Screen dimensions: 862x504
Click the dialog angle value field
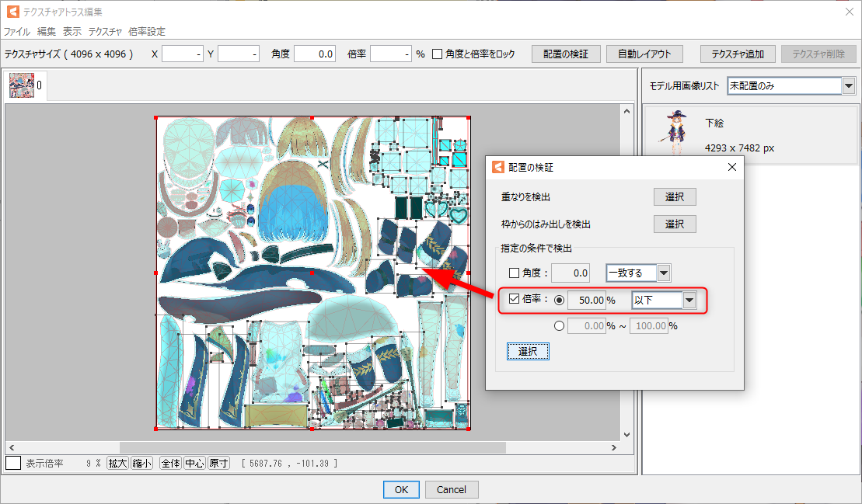571,273
